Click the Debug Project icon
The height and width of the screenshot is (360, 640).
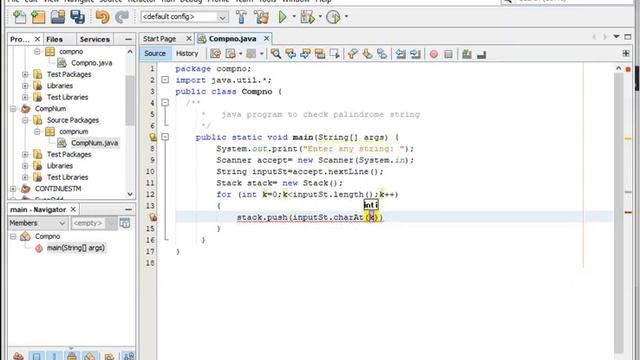[307, 17]
